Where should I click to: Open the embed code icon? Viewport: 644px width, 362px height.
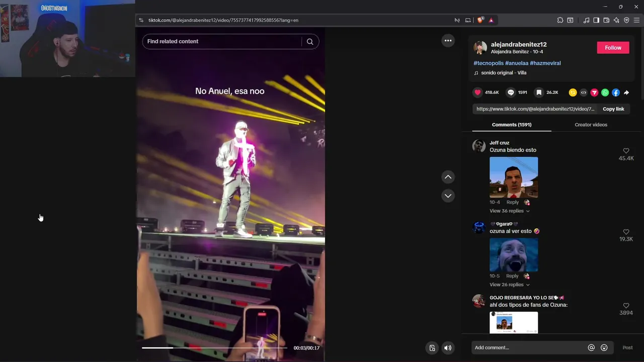(x=584, y=93)
